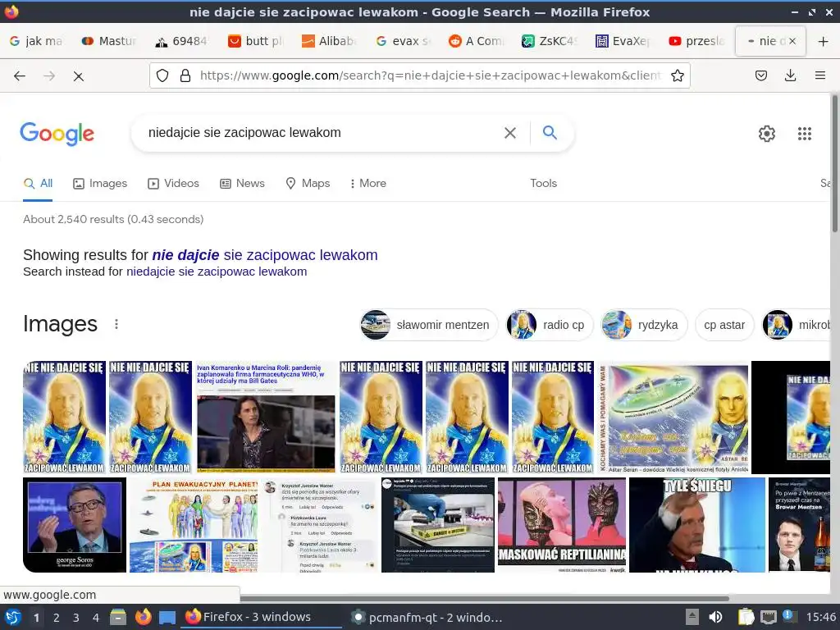Click the Google logo

[x=57, y=134]
